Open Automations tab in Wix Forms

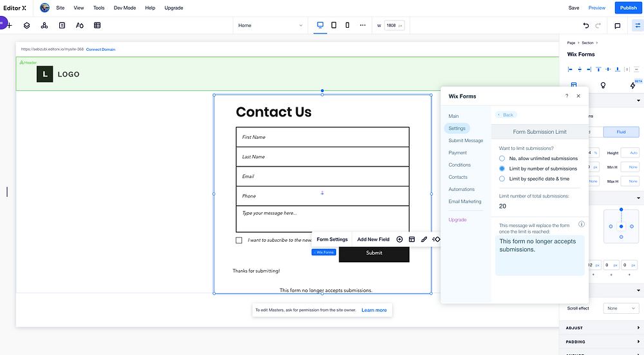coord(461,189)
